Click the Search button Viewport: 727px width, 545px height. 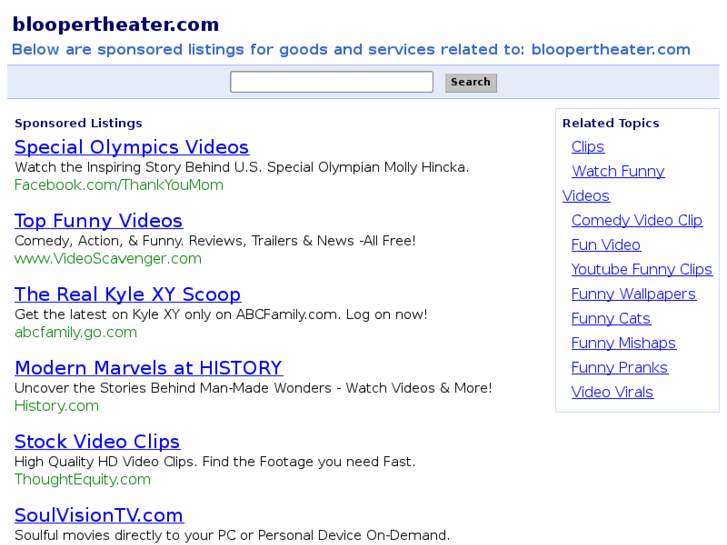click(471, 83)
